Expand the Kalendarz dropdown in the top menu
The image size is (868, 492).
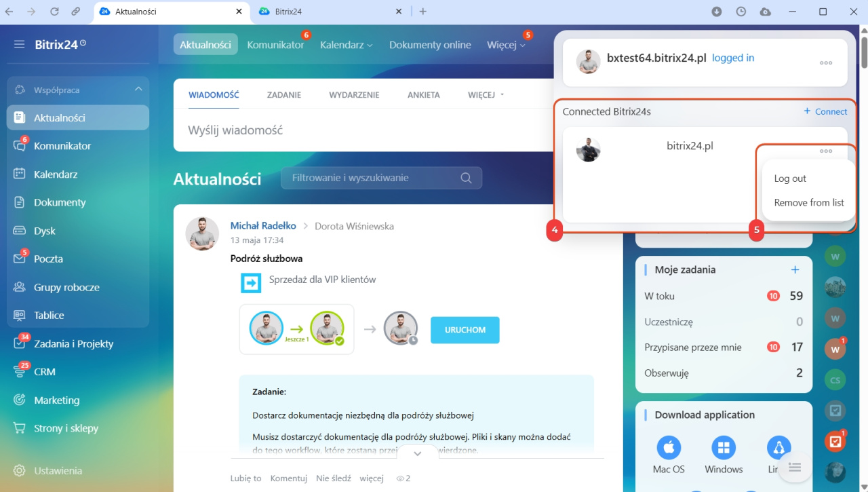click(347, 45)
